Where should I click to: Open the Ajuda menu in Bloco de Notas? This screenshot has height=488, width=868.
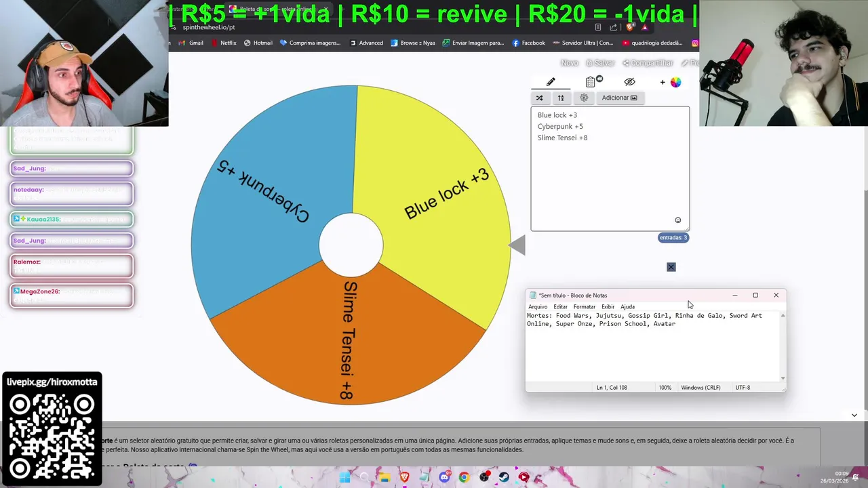click(x=627, y=307)
